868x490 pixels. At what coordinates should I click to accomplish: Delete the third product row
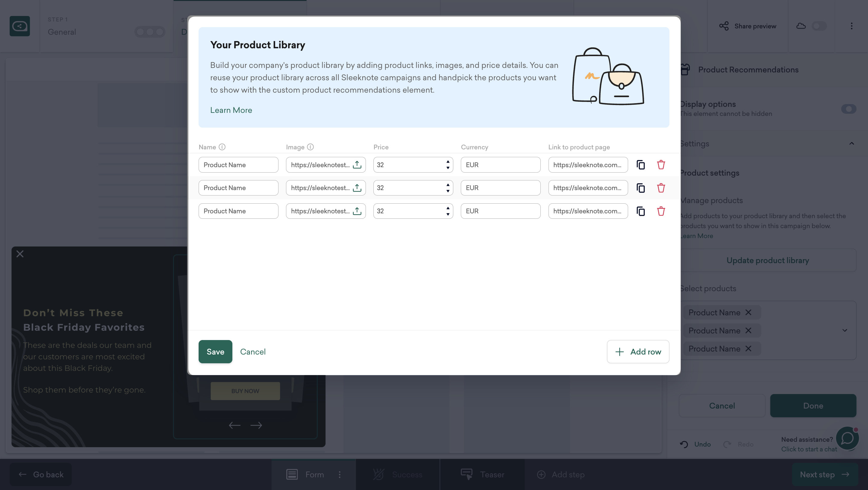point(661,211)
